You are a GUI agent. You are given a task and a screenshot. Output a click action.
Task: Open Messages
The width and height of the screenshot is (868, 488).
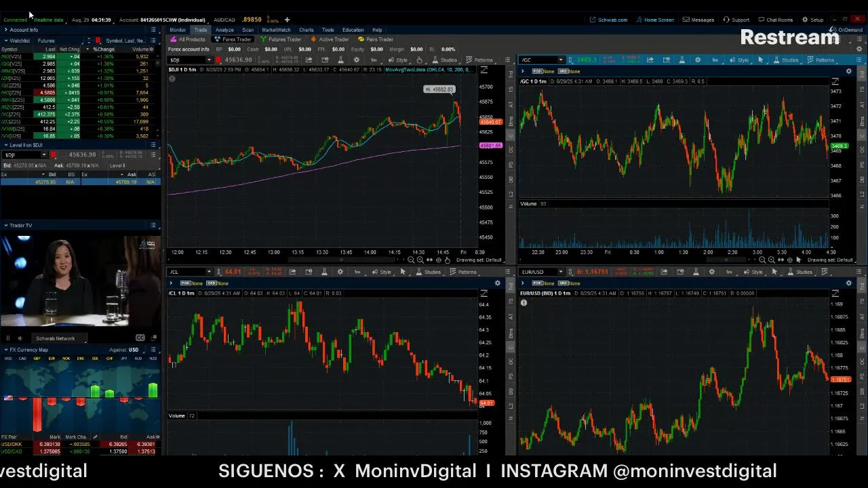pyautogui.click(x=698, y=20)
